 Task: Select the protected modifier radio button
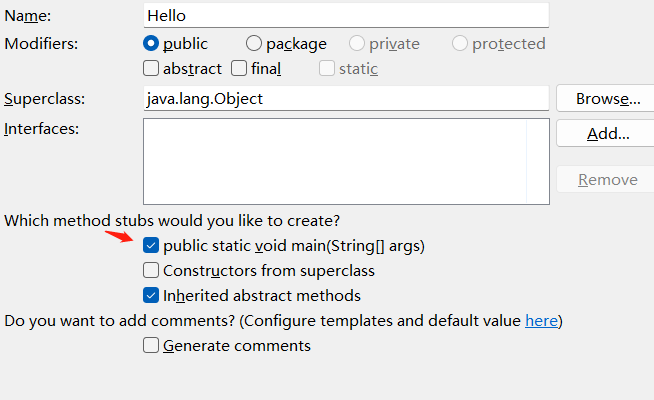pyautogui.click(x=460, y=43)
